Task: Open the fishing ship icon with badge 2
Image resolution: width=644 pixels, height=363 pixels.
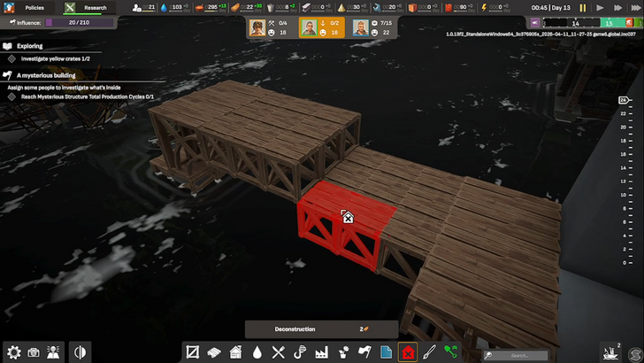Action: pyautogui.click(x=611, y=352)
